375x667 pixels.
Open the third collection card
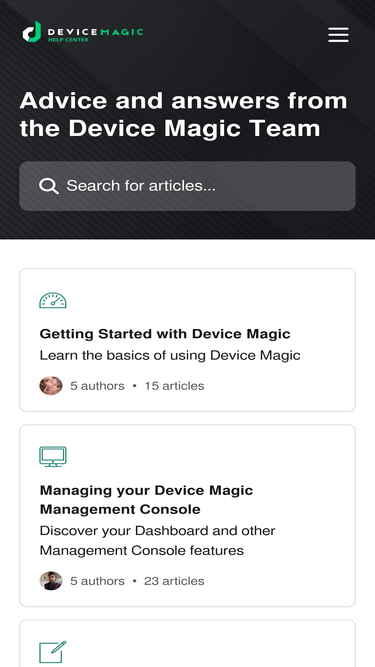[188, 643]
